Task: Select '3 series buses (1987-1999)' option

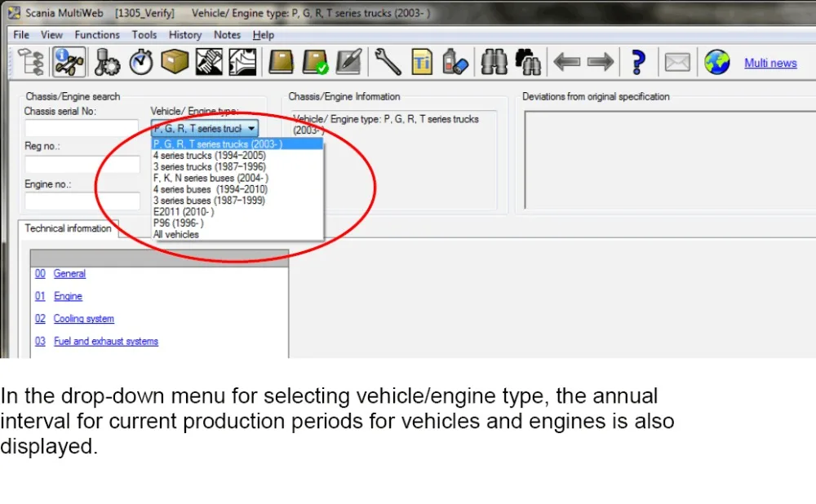Action: [237, 201]
